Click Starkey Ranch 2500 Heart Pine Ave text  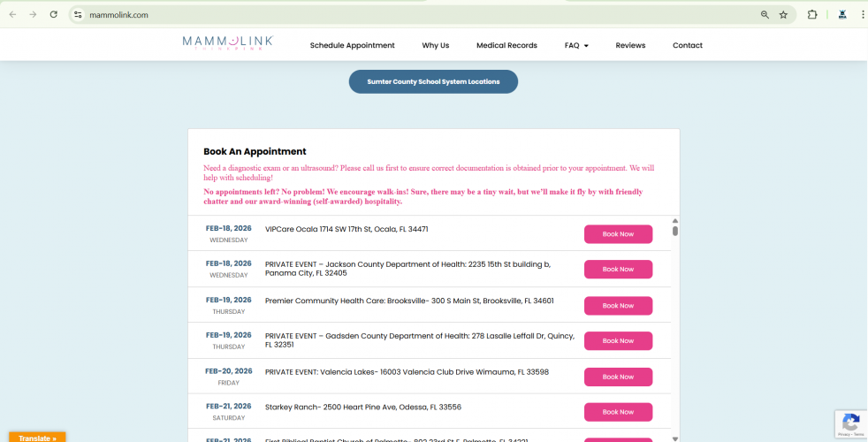pos(363,408)
